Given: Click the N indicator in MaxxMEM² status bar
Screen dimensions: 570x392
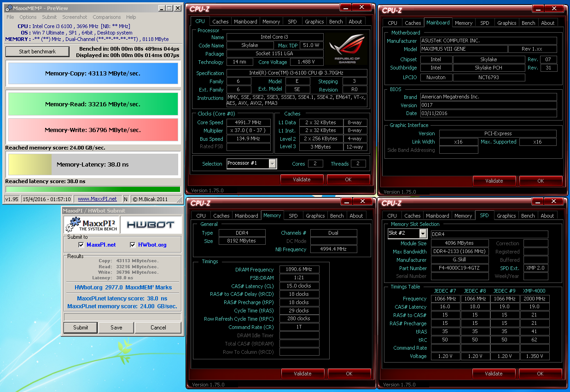Looking at the screenshot, I should pos(126,199).
